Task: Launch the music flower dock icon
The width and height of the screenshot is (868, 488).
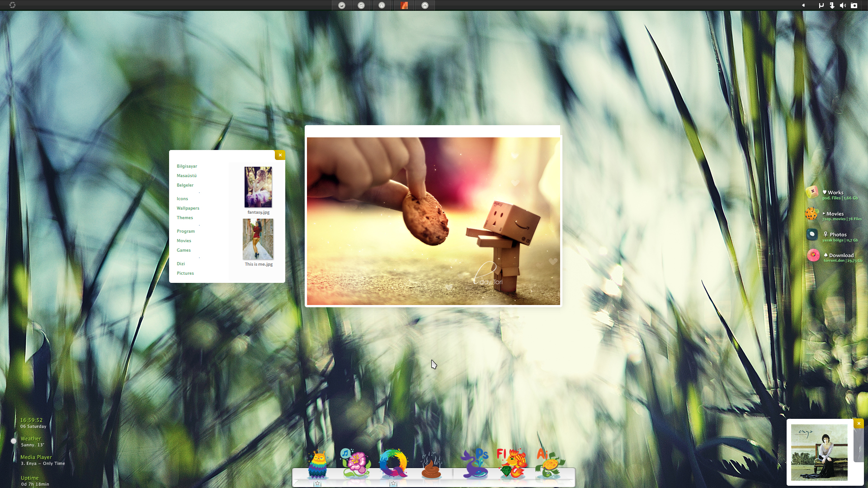Action: click(355, 463)
